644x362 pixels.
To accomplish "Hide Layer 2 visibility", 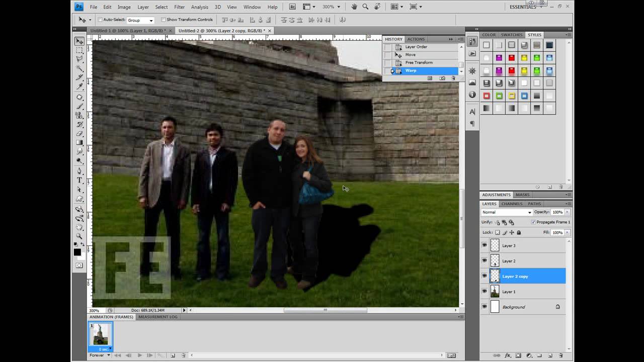I will tap(485, 260).
